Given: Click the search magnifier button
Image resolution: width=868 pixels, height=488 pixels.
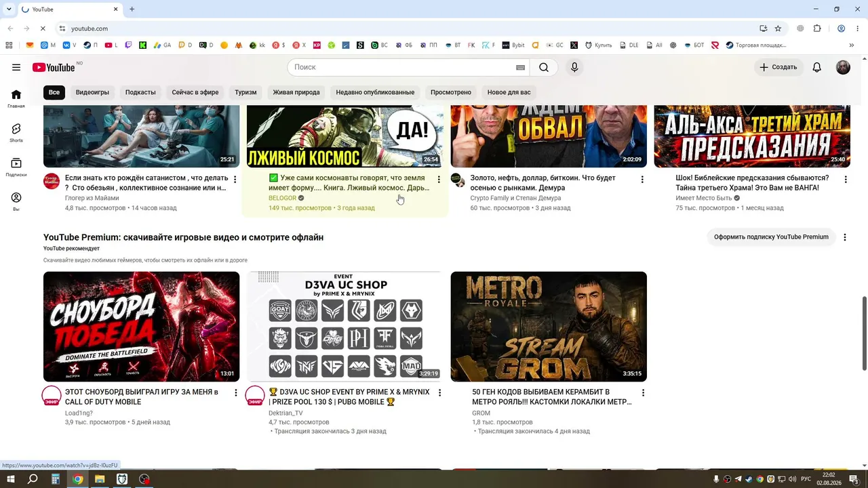Looking at the screenshot, I should pos(544,67).
